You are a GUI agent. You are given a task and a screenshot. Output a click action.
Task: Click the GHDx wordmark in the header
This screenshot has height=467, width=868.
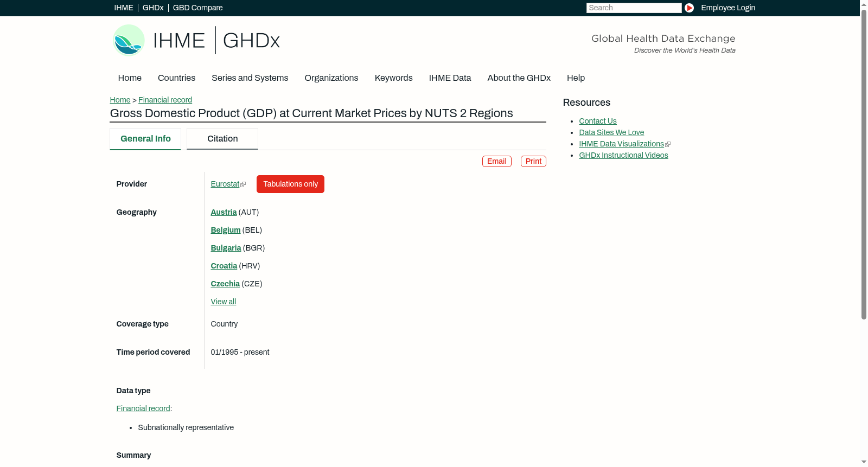(x=251, y=40)
